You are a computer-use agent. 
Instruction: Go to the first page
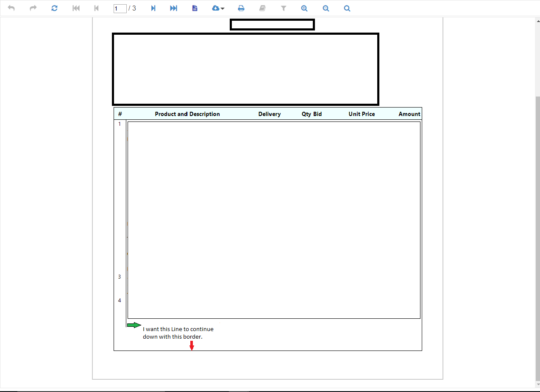(x=76, y=8)
